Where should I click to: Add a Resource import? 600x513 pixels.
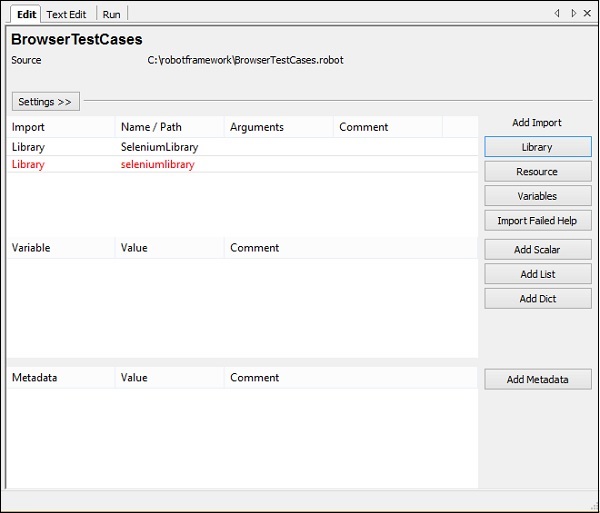pos(537,172)
